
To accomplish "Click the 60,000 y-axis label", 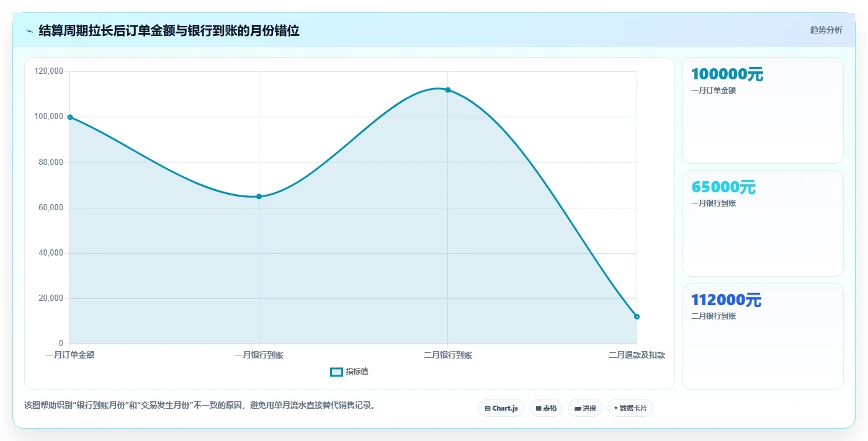I will pos(51,208).
